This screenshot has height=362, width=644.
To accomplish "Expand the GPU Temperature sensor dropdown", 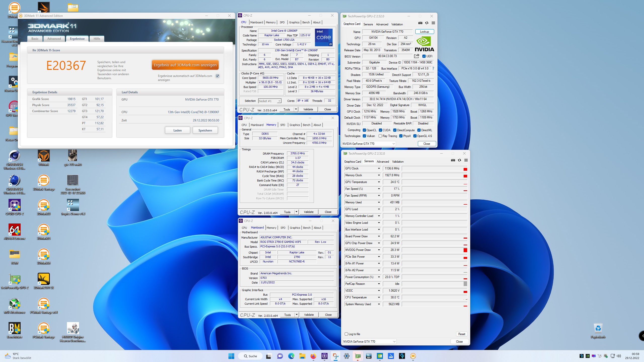I will click(x=379, y=182).
